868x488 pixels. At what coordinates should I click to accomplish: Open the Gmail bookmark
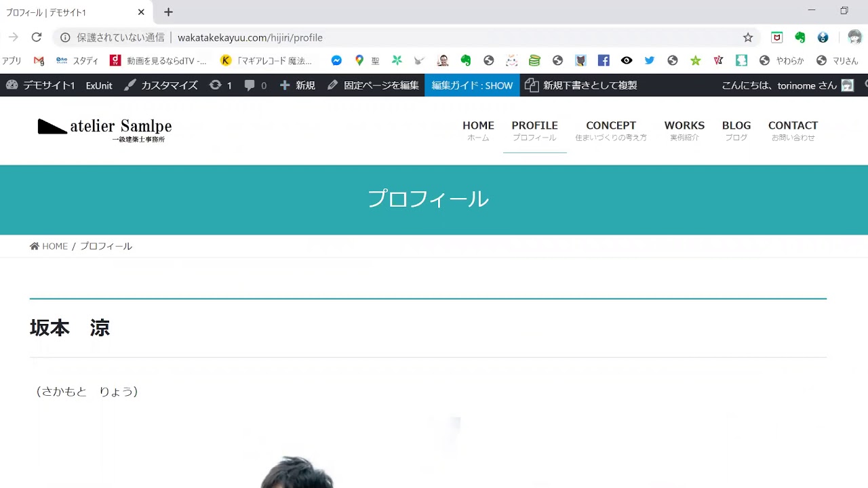pyautogui.click(x=39, y=60)
